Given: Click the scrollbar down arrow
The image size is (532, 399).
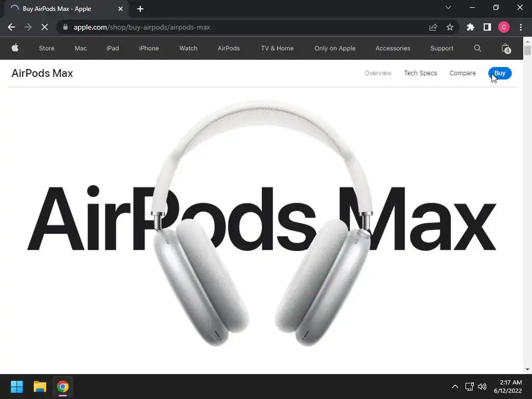Looking at the screenshot, I should 527,369.
